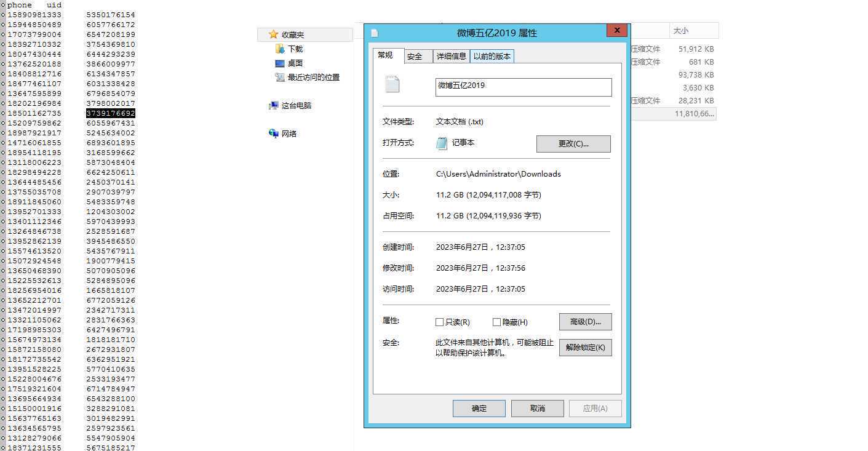Confirm the dialog with 确定
The height and width of the screenshot is (451, 868).
click(x=479, y=409)
